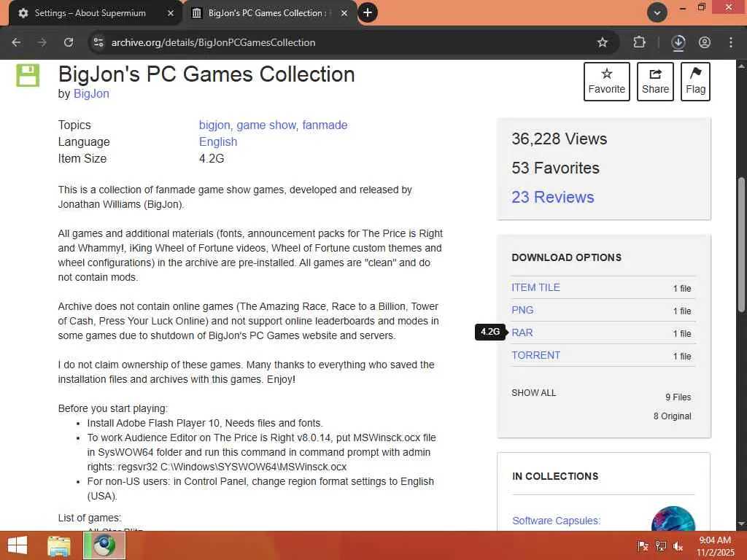Open the taskbar clock showing 9:04 AM
This screenshot has height=560, width=747.
[715, 545]
